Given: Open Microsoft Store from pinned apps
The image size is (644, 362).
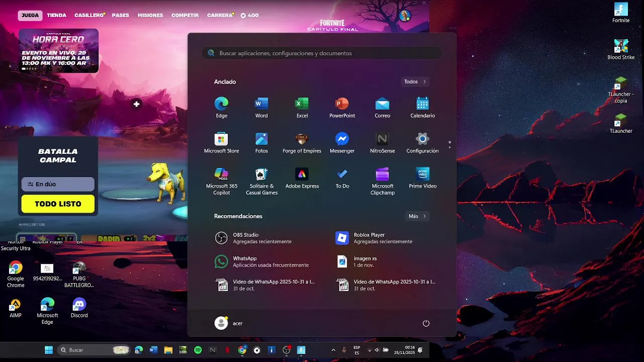Looking at the screenshot, I should click(221, 143).
